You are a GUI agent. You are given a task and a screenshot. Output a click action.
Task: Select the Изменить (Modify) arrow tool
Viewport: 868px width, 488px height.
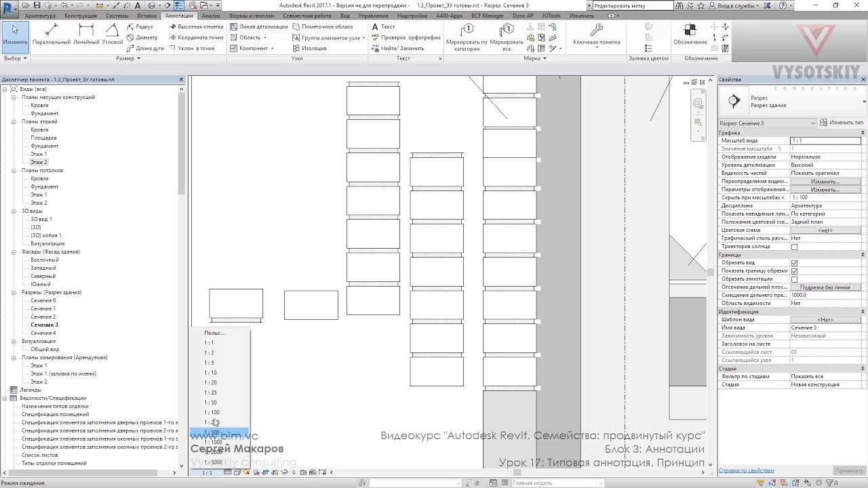click(15, 37)
